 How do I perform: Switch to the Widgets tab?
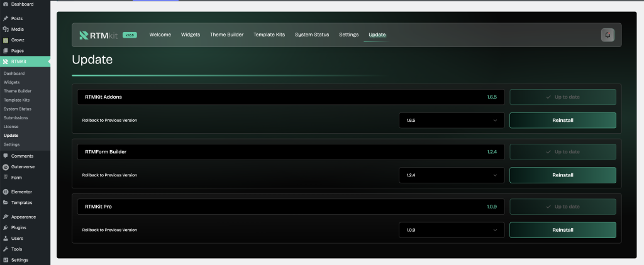(x=191, y=35)
